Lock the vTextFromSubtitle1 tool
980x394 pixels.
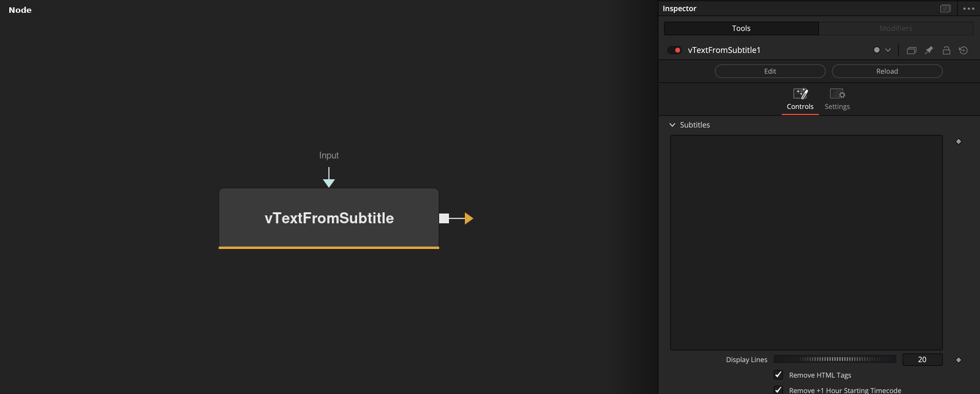pyautogui.click(x=946, y=50)
